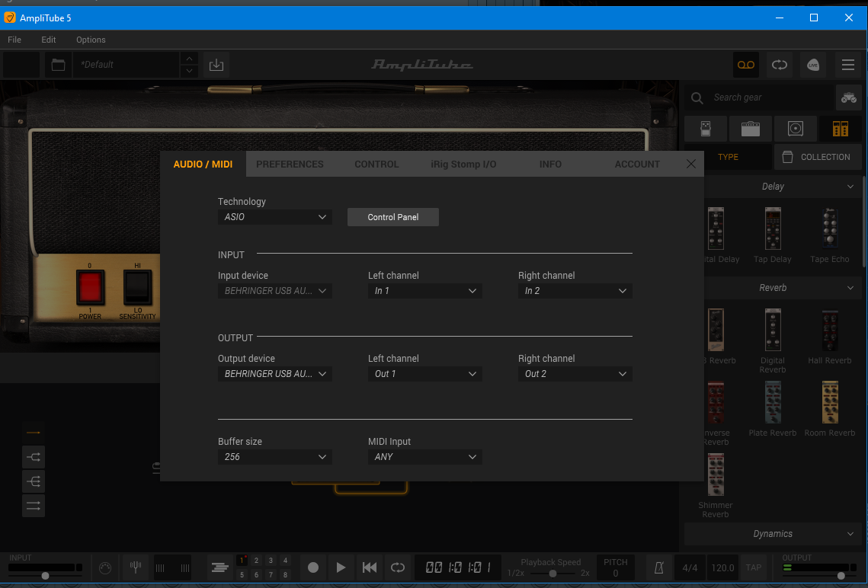The image size is (868, 588).
Task: Open the mixer tracks icon in transport bar
Action: pyautogui.click(x=219, y=567)
